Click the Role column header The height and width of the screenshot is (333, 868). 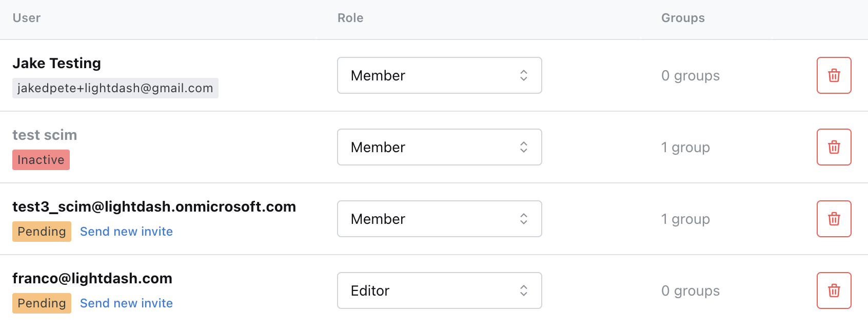[x=350, y=18]
